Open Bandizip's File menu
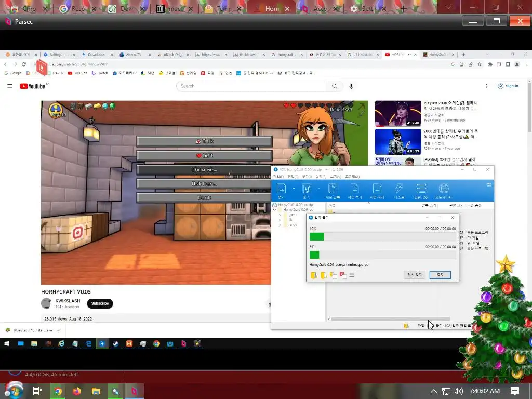The width and height of the screenshot is (532, 399). [x=278, y=177]
